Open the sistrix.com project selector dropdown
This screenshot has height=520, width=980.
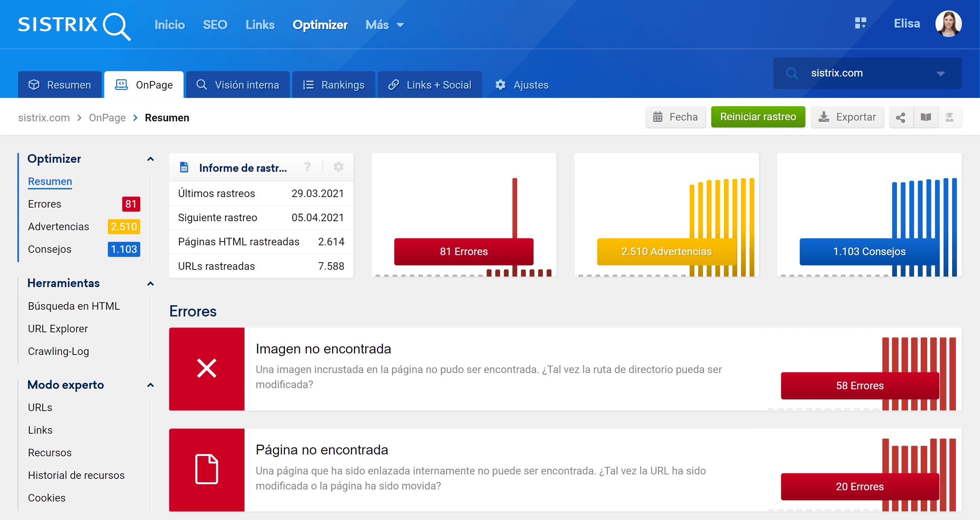point(867,73)
